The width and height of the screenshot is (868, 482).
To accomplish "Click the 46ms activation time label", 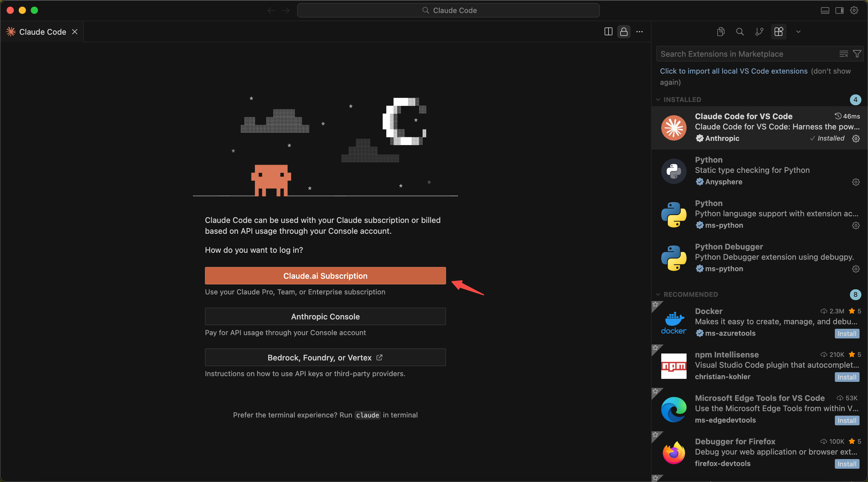I will tap(847, 116).
